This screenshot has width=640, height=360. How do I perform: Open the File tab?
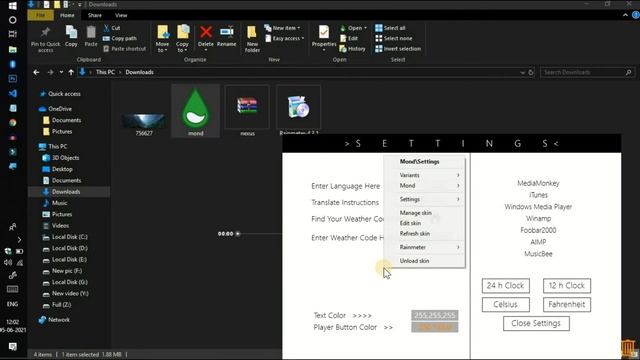[40, 15]
